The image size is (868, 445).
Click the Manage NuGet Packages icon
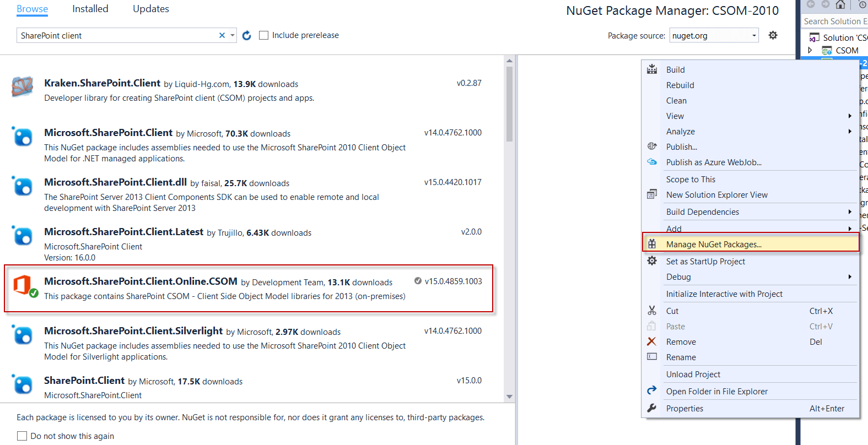point(652,244)
